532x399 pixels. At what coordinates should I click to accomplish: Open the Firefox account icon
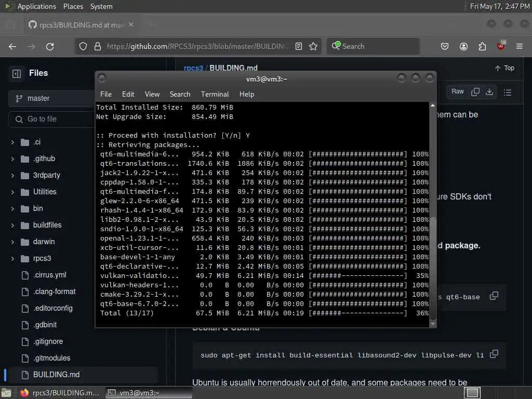tap(463, 46)
